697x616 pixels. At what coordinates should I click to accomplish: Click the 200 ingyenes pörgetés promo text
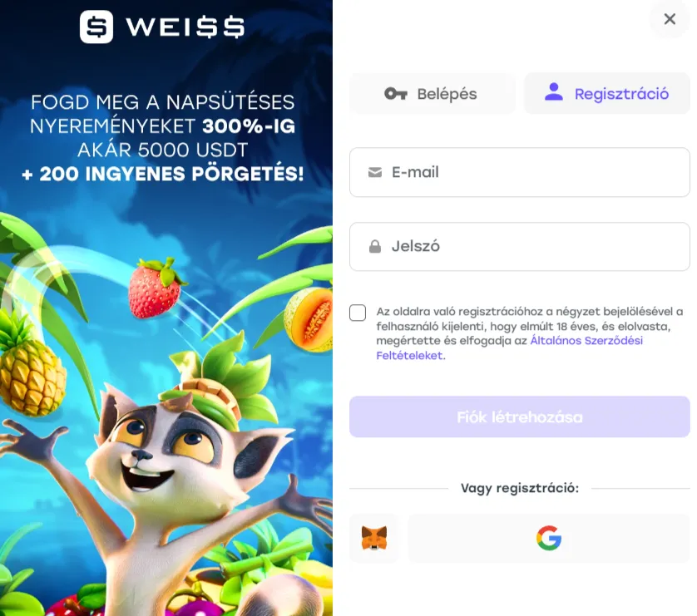pos(163,174)
